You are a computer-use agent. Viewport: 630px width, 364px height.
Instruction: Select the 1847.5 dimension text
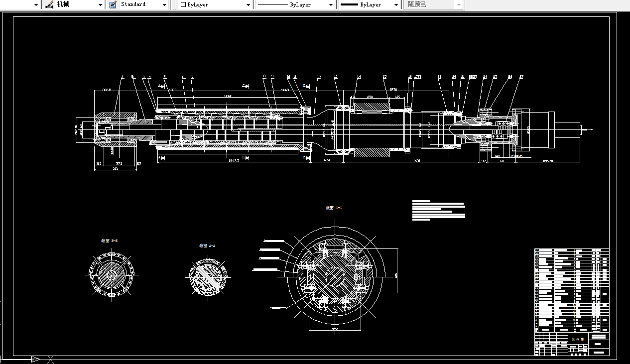point(233,160)
